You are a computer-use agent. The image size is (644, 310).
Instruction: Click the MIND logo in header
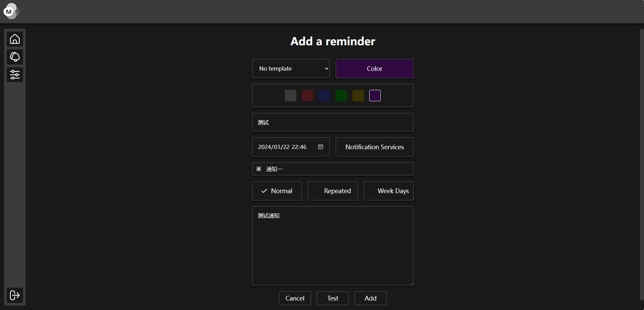click(x=10, y=11)
